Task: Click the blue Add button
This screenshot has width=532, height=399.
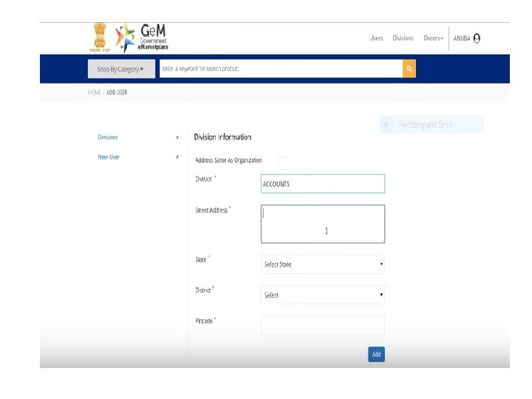Action: point(376,354)
